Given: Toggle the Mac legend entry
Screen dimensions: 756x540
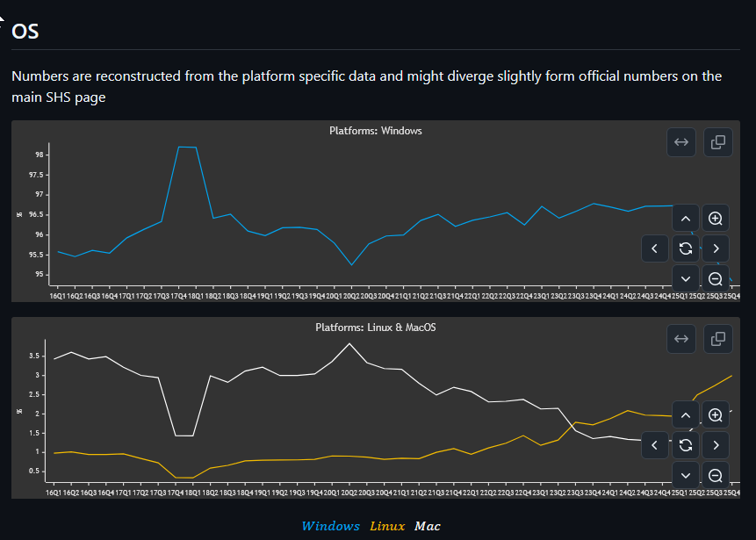Looking at the screenshot, I should tap(428, 526).
